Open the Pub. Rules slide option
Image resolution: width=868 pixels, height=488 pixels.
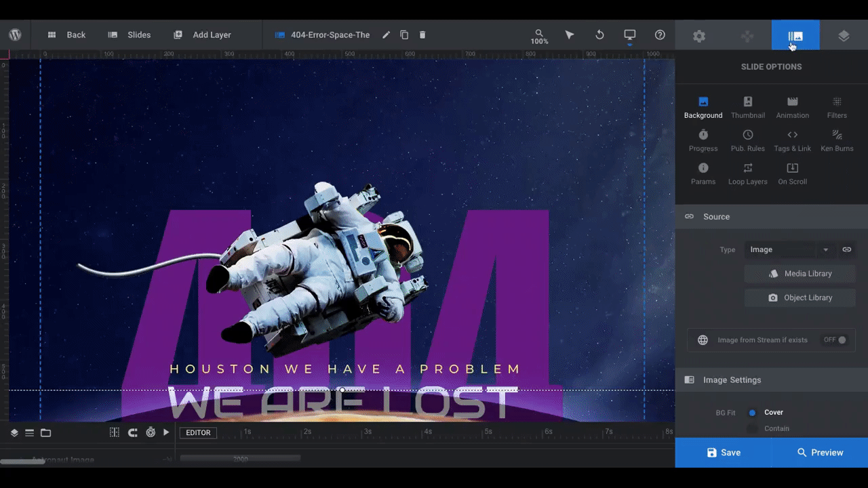(748, 140)
